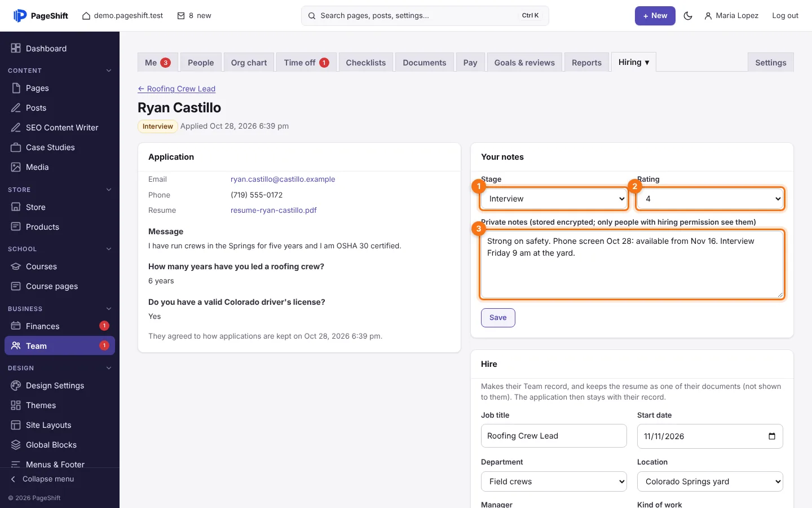Viewport: 812px width, 508px height.
Task: Collapse the DESIGN sidebar section
Action: [109, 368]
